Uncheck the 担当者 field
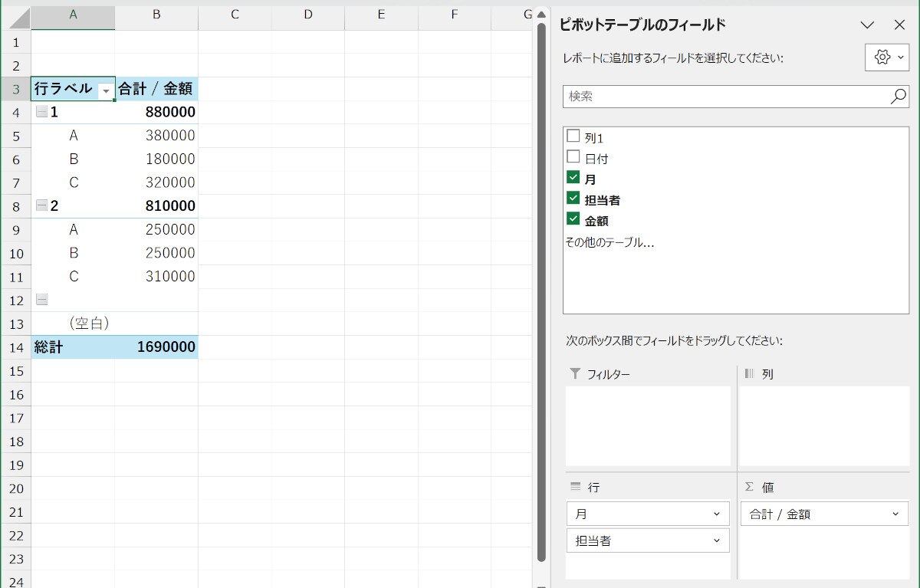The width and height of the screenshot is (920, 588). tap(573, 199)
